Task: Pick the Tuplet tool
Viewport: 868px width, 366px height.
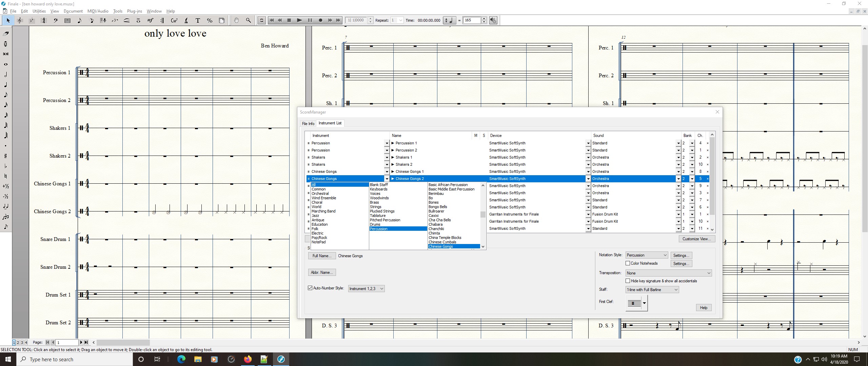Action: 115,21
